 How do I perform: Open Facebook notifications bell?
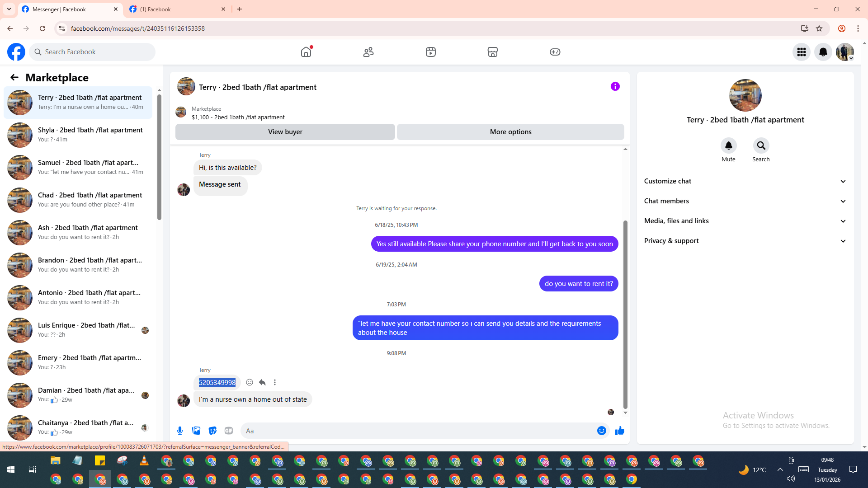823,52
